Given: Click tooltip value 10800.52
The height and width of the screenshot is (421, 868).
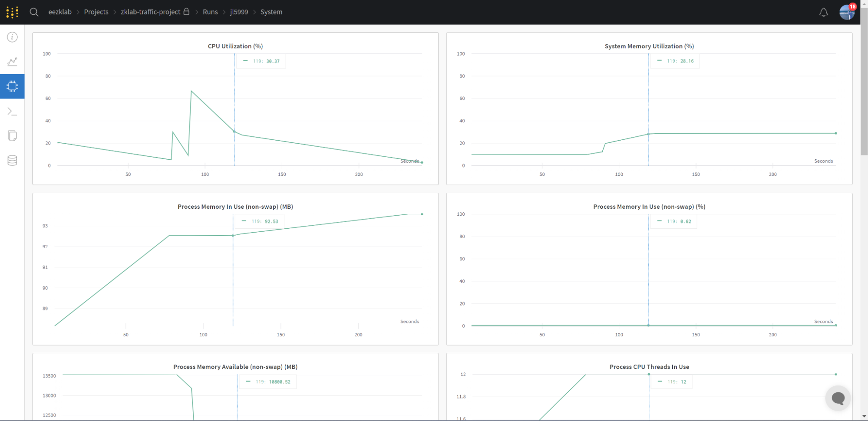Looking at the screenshot, I should pyautogui.click(x=280, y=382).
